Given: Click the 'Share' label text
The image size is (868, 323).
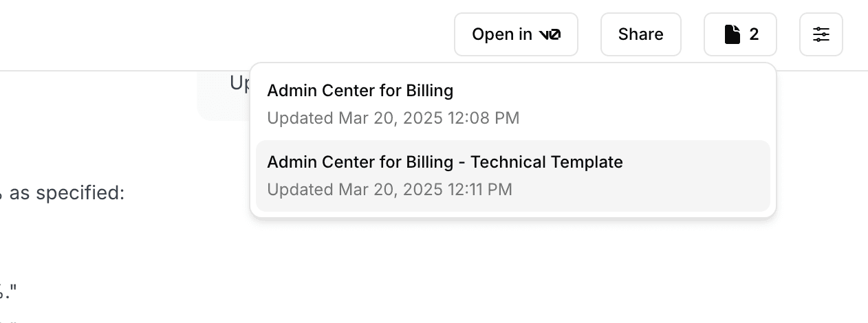Looking at the screenshot, I should coord(640,34).
